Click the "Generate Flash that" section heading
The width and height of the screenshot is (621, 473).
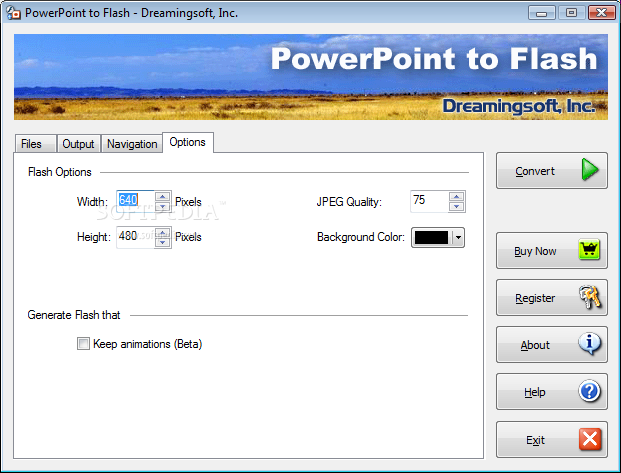[74, 315]
